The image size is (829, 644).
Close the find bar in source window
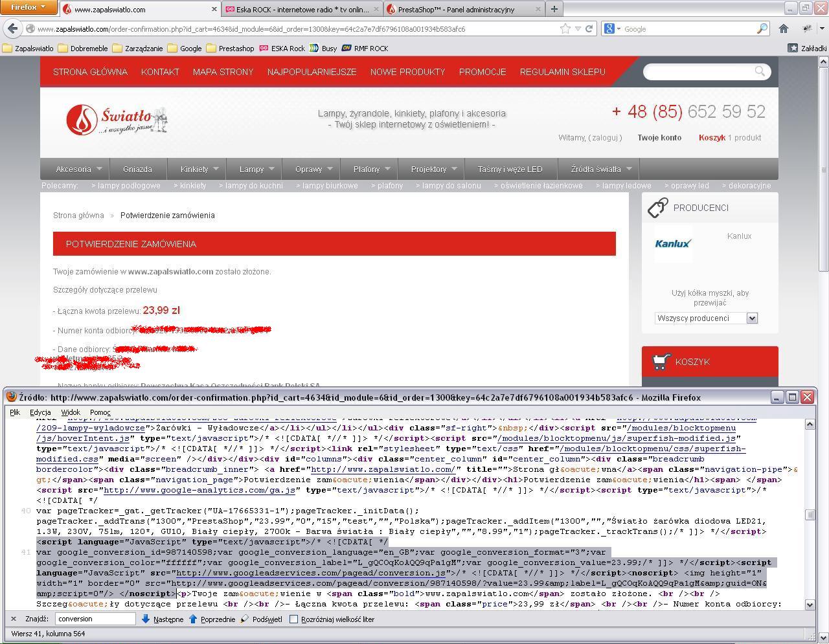tap(14, 619)
